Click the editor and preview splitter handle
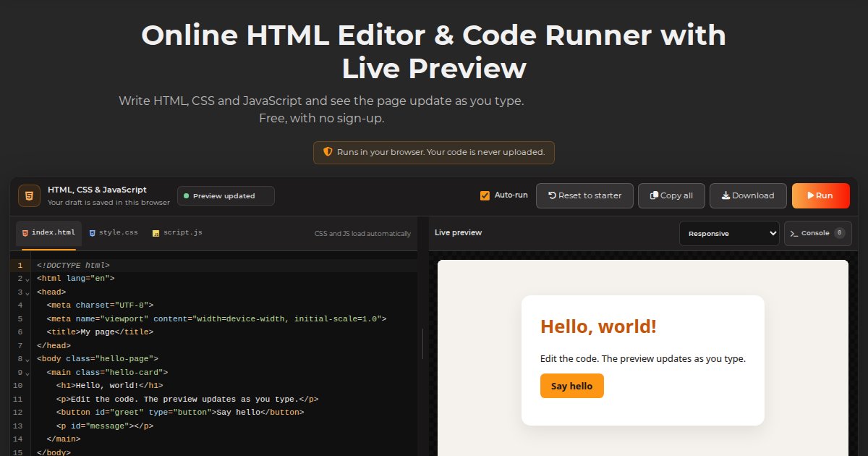The image size is (868, 456). tap(423, 344)
